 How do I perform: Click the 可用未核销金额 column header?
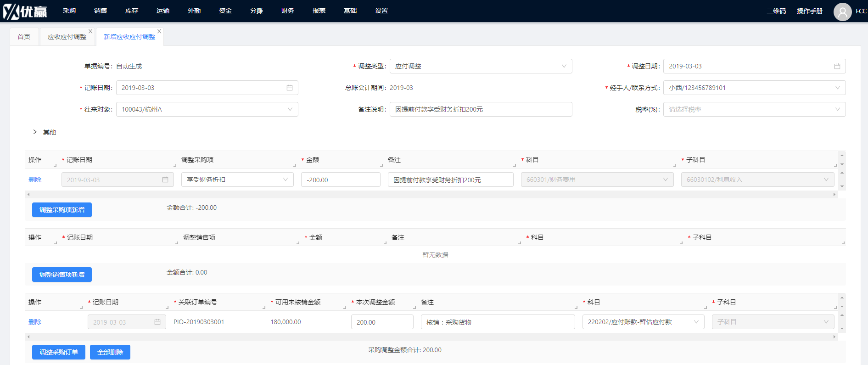tap(298, 302)
